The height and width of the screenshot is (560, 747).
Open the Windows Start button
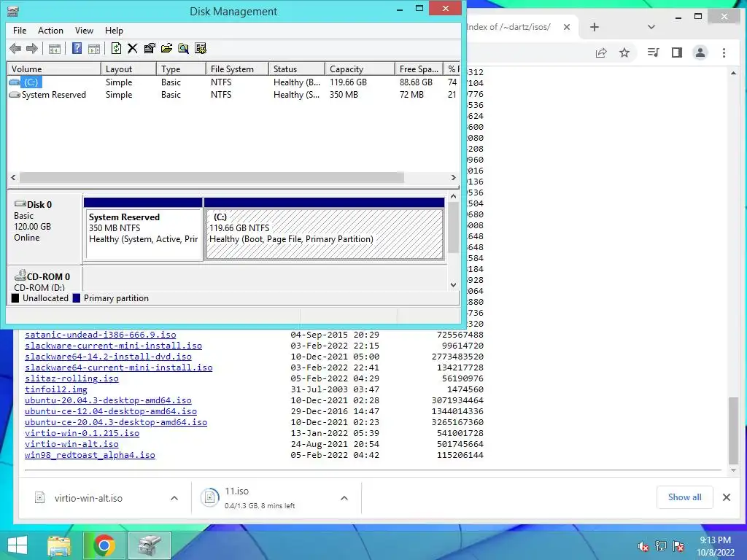click(x=18, y=545)
